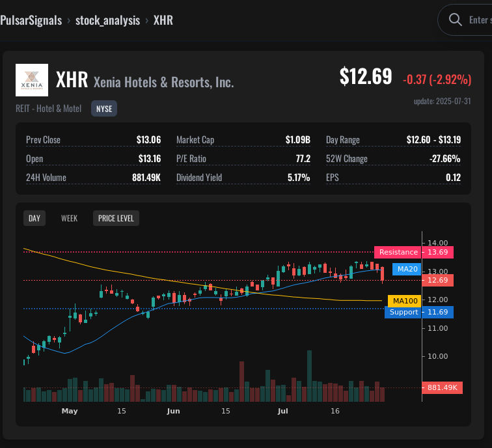
Task: Click the 12.00 price axis label
Action: [x=438, y=300]
